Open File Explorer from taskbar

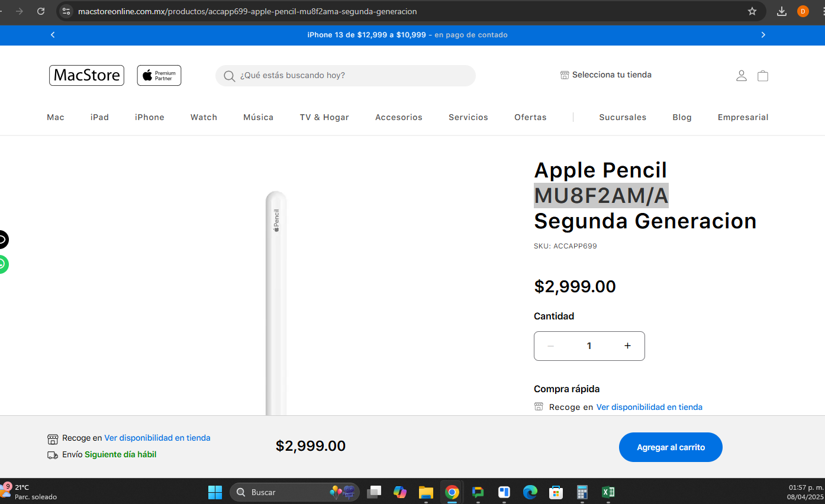coord(426,492)
